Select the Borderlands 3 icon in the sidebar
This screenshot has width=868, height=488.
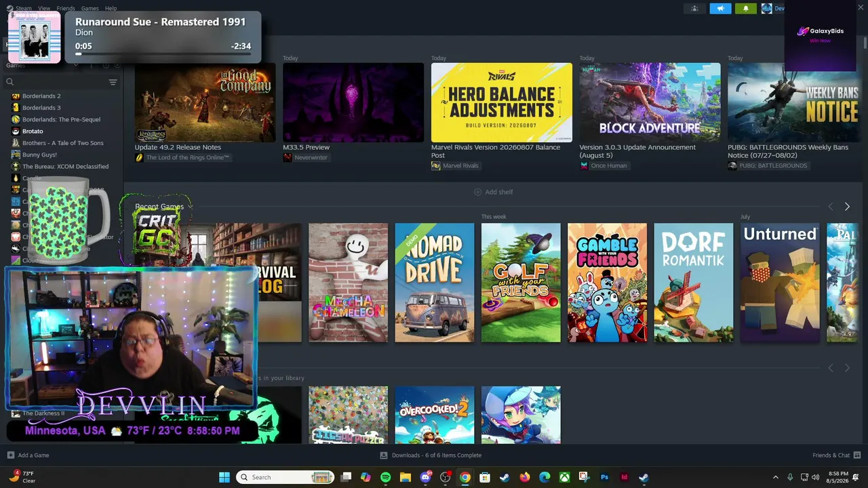pos(16,108)
